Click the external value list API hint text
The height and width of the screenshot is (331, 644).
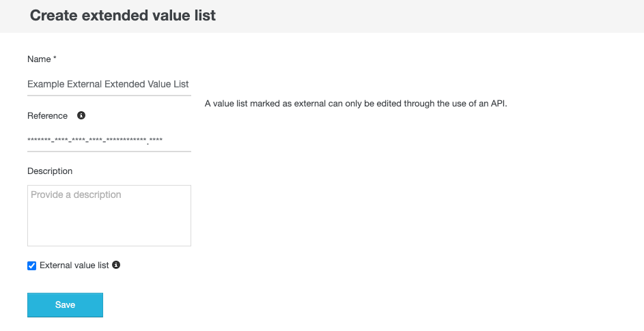(356, 104)
